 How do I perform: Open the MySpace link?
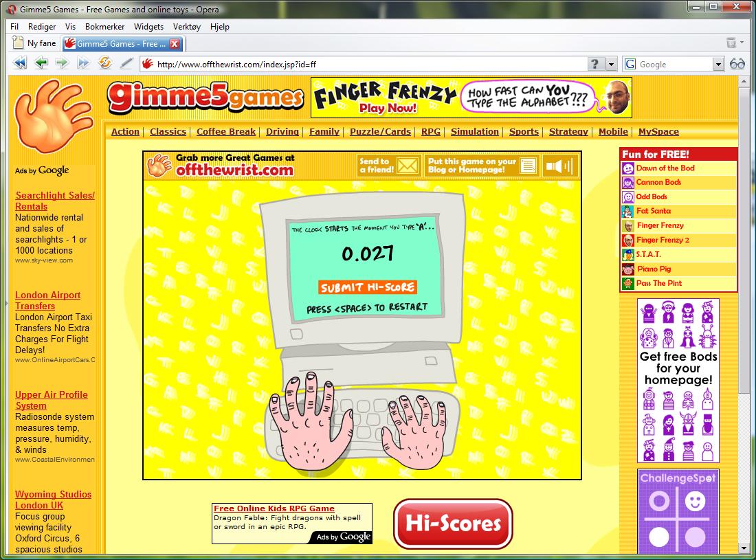point(658,131)
